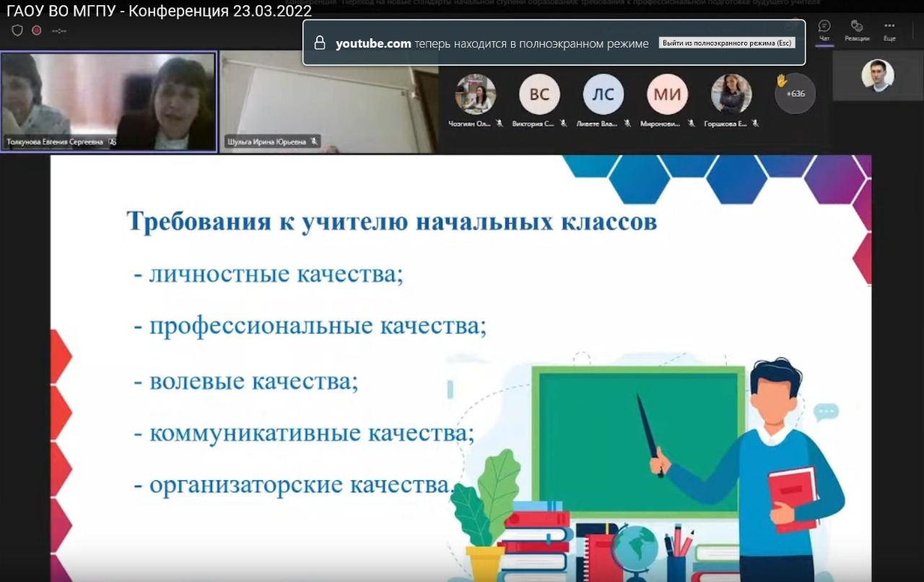Click muted mic icon beside Шульга Ирина Юрьевна
The width and height of the screenshot is (924, 582).
pos(314,142)
